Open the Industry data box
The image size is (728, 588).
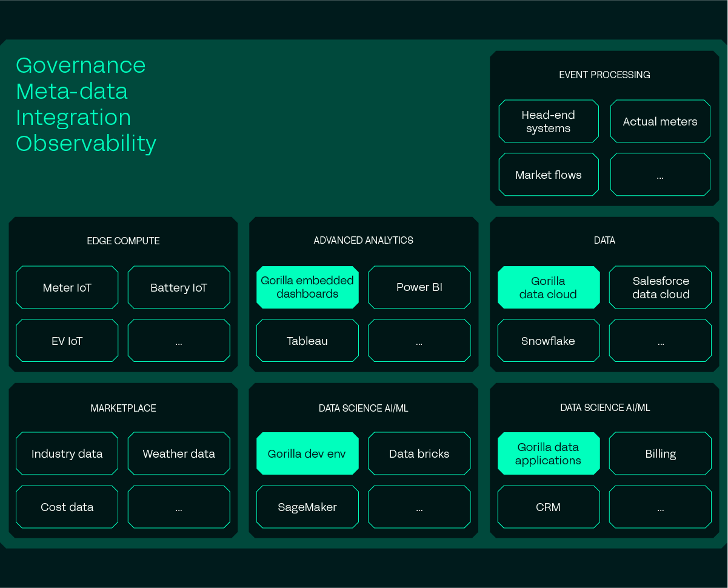click(67, 453)
